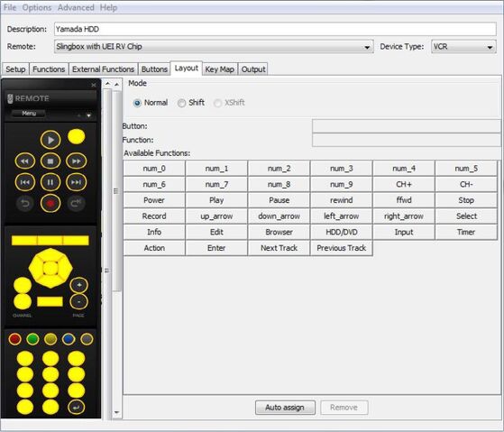Image resolution: width=504 pixels, height=432 pixels.
Task: Switch to the Key Map tab
Action: tap(219, 69)
